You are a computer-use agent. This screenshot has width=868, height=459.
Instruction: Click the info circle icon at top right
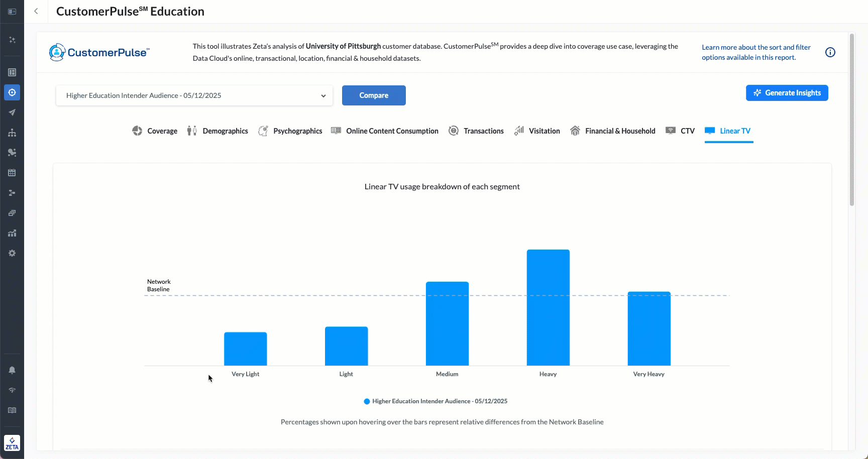point(830,52)
